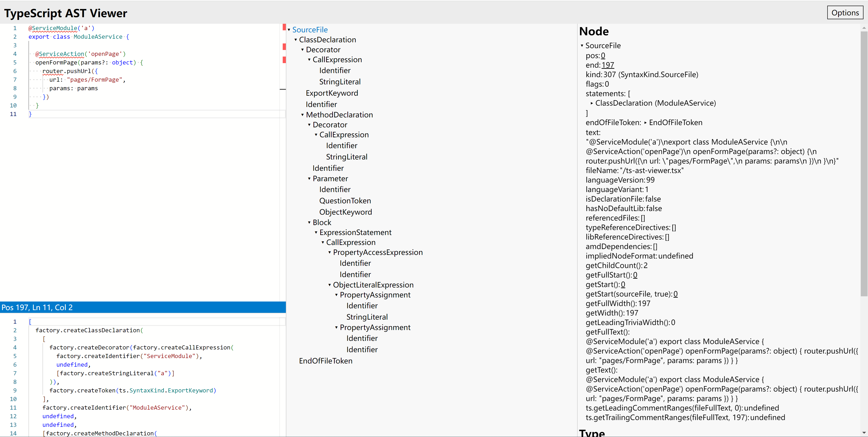Click the createMethodDeclaration line in factory code
The image size is (868, 437).
point(100,433)
